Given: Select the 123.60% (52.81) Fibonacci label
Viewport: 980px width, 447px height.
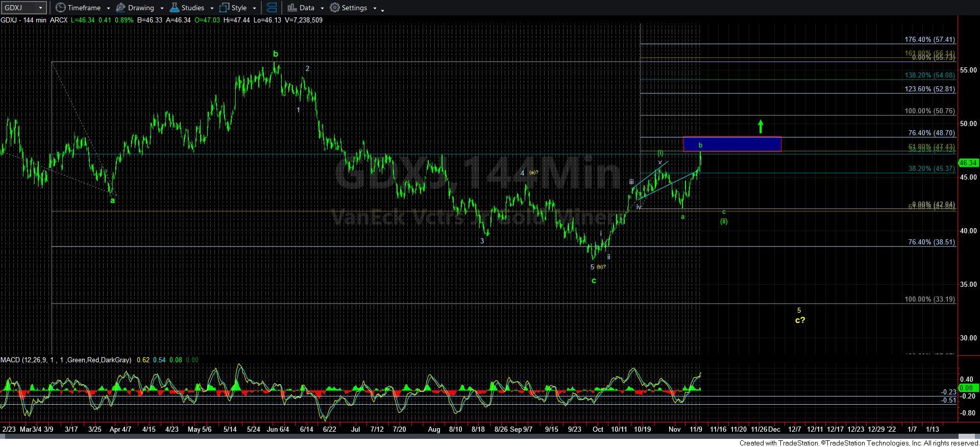Looking at the screenshot, I should pyautogui.click(x=929, y=89).
